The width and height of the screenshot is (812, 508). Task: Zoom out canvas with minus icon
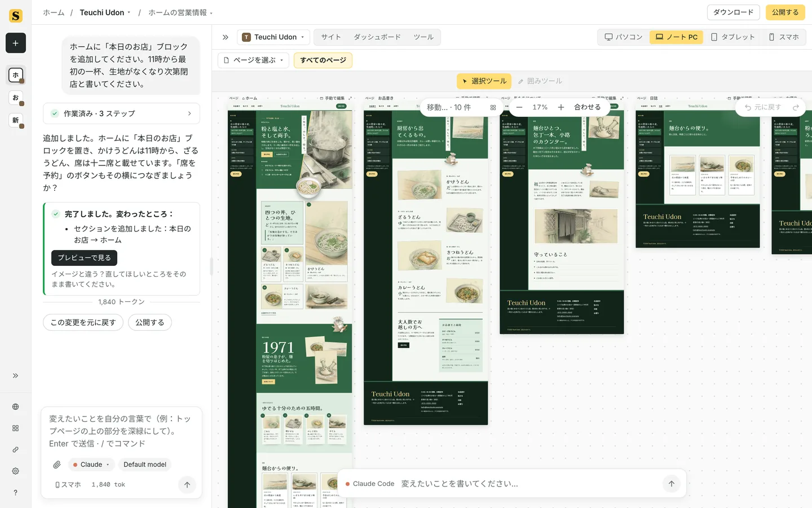pyautogui.click(x=519, y=107)
